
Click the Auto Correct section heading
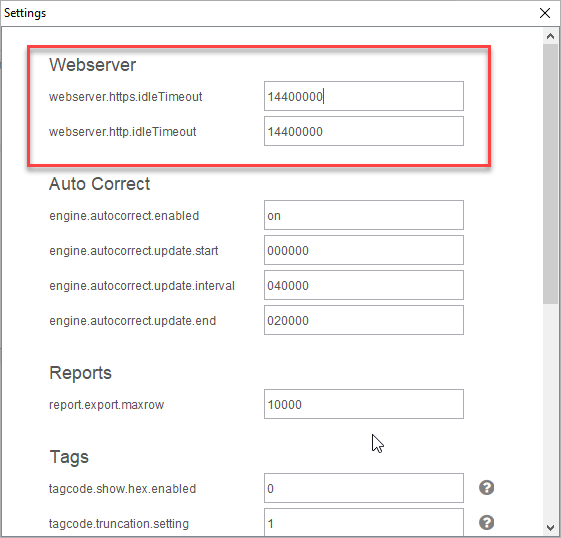pos(99,184)
